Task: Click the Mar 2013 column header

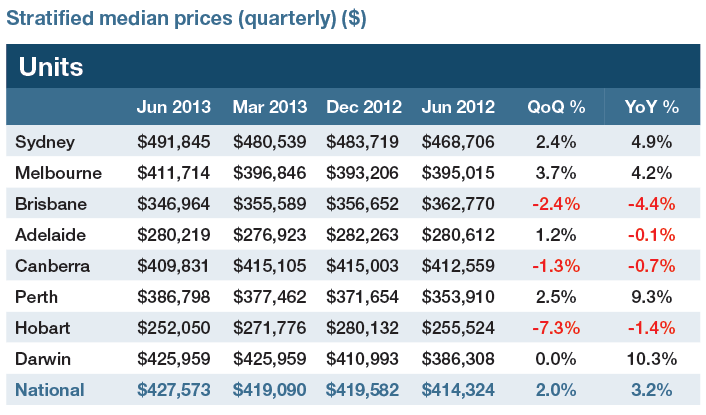Action: click(271, 107)
